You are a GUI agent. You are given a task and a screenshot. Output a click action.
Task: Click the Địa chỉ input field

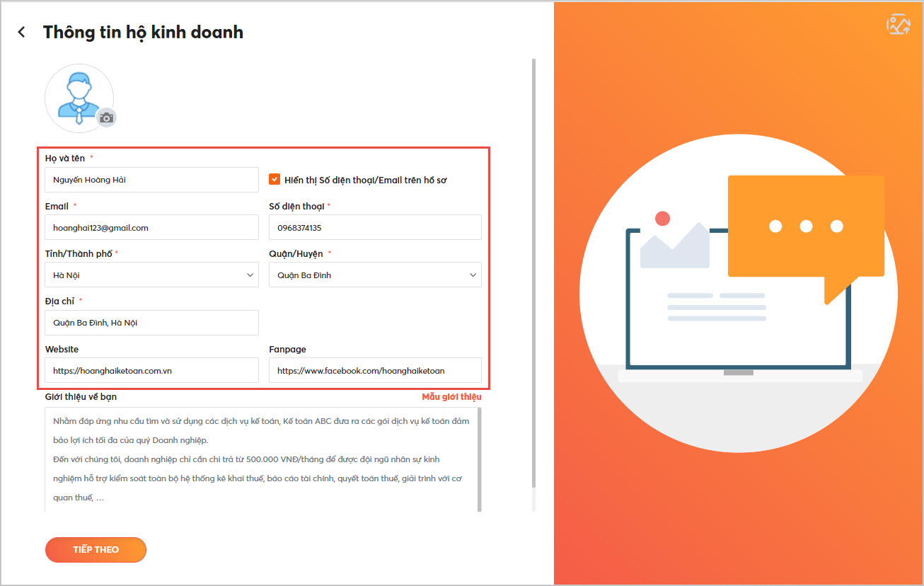[151, 322]
